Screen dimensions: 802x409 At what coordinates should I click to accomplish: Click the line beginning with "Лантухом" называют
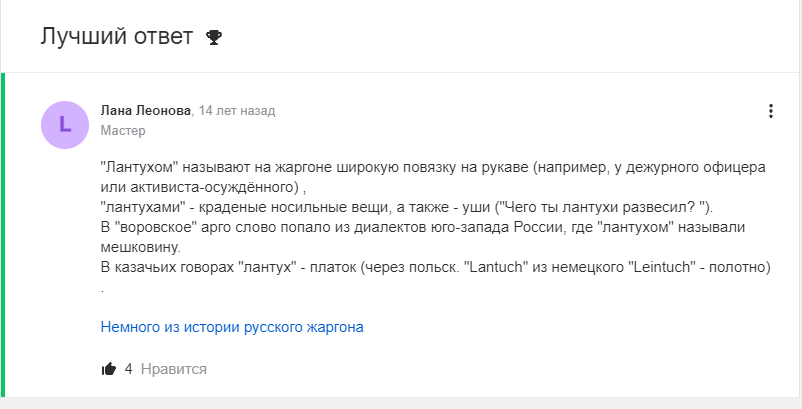tap(433, 168)
